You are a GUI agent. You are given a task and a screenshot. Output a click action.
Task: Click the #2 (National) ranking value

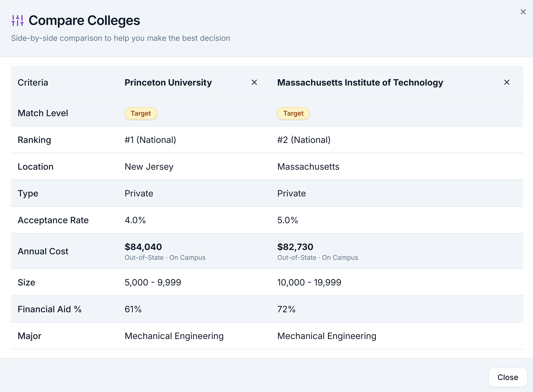[x=304, y=140]
